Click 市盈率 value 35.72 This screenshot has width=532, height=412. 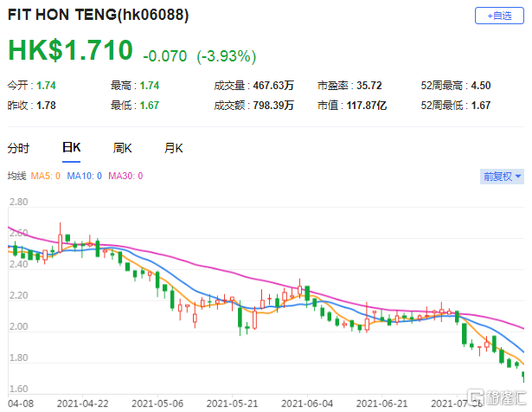pos(369,86)
